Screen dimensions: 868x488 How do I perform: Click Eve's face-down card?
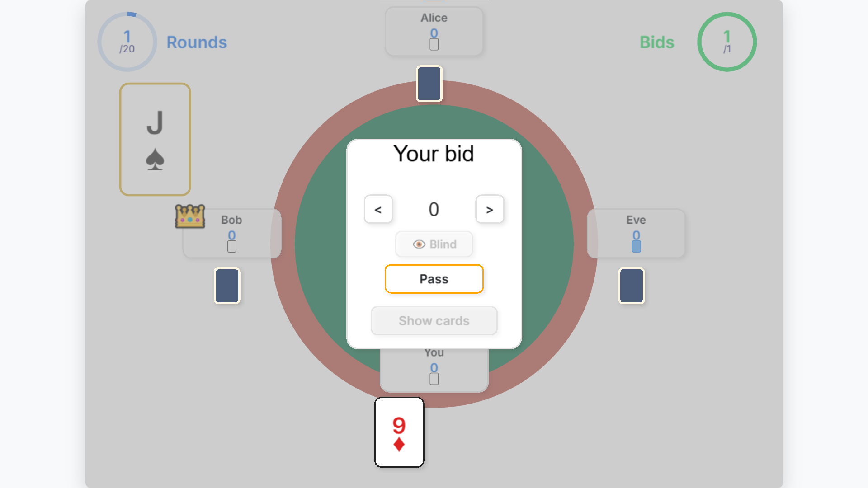point(631,286)
